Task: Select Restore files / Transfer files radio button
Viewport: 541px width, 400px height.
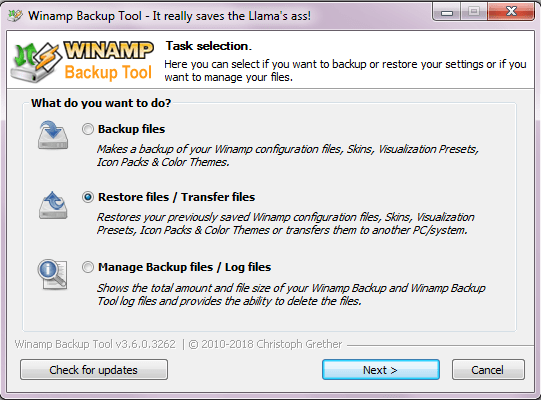Action: click(88, 197)
